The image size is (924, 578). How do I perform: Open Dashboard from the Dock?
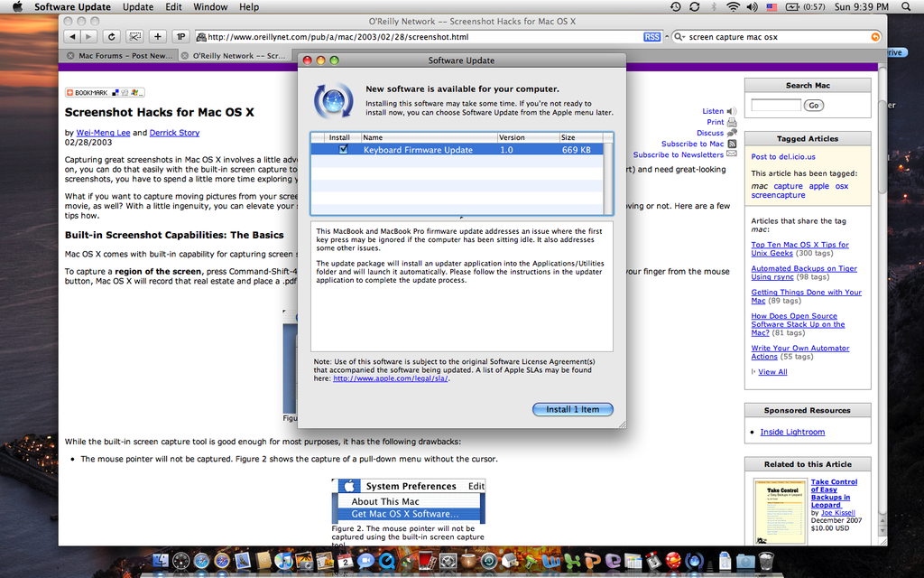click(180, 560)
